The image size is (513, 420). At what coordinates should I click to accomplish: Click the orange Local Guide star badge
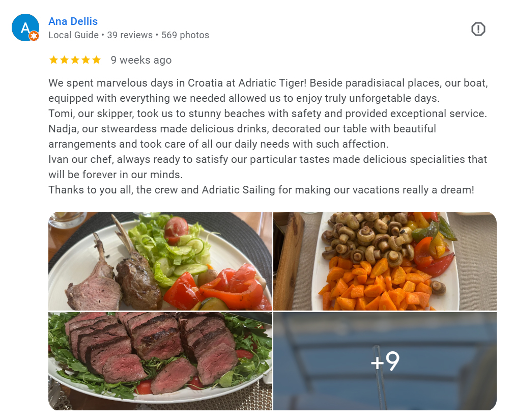[34, 36]
